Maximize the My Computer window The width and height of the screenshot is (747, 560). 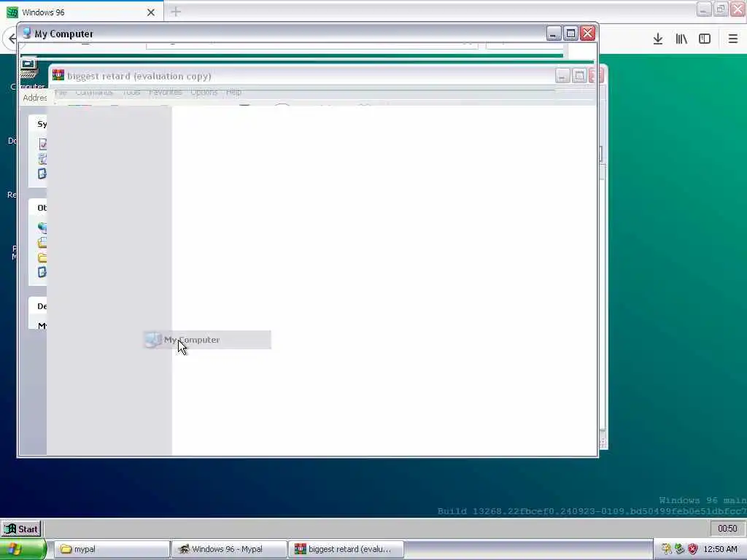point(570,34)
